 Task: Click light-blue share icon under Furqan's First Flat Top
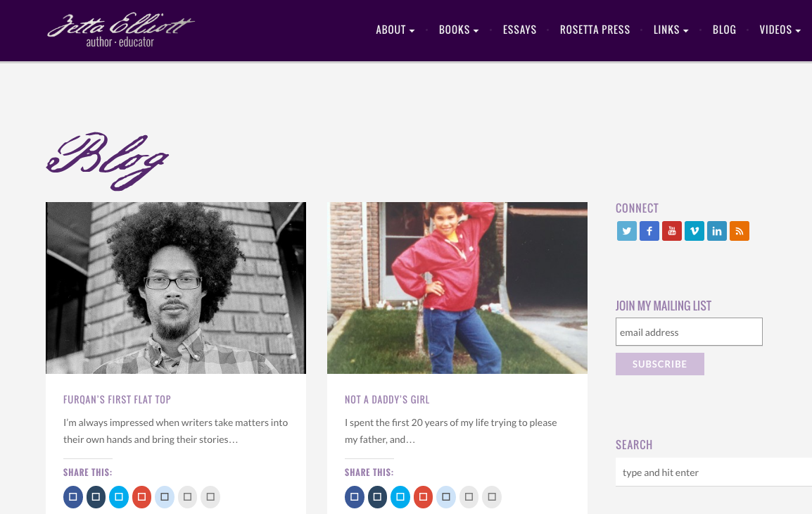tap(164, 497)
